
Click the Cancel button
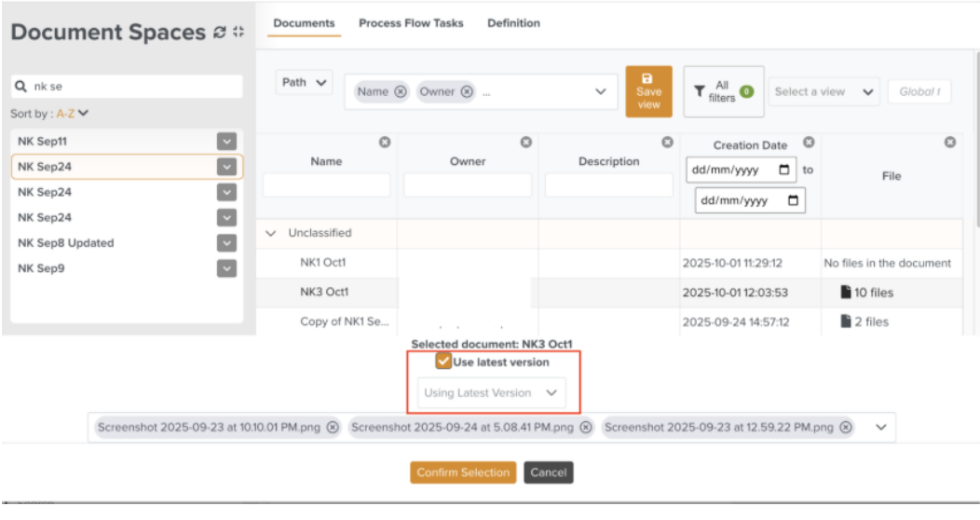click(x=548, y=472)
